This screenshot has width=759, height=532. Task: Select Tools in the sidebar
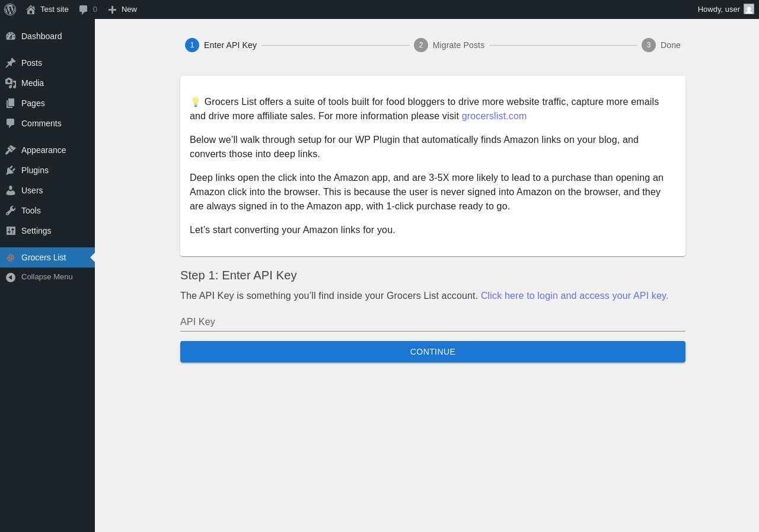tap(47, 211)
